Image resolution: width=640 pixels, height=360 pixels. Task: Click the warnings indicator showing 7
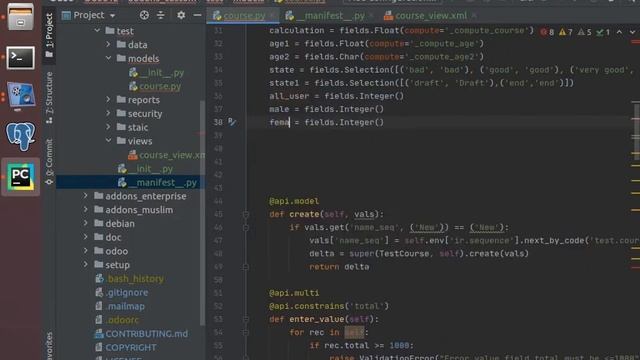566,32
